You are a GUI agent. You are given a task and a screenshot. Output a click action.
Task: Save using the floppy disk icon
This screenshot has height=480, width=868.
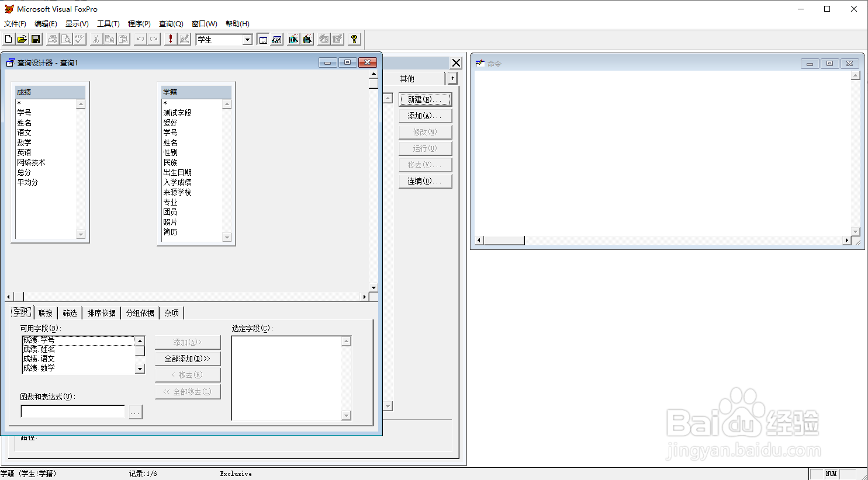36,39
